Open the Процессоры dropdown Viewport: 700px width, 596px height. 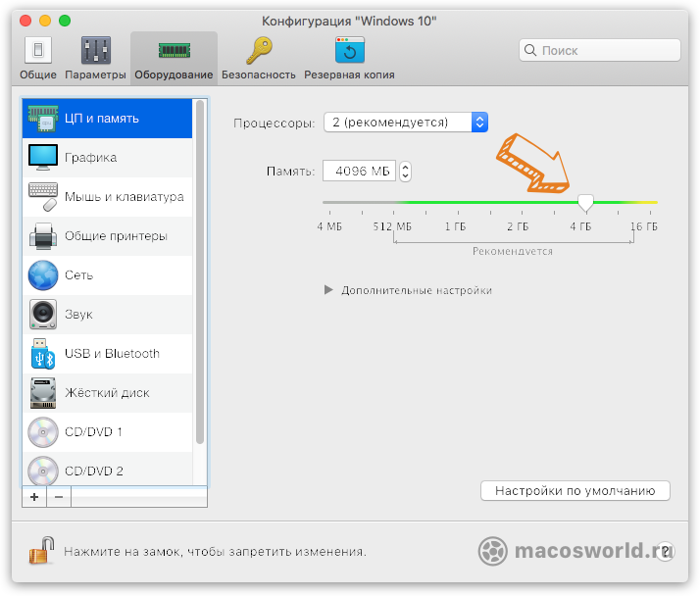406,122
